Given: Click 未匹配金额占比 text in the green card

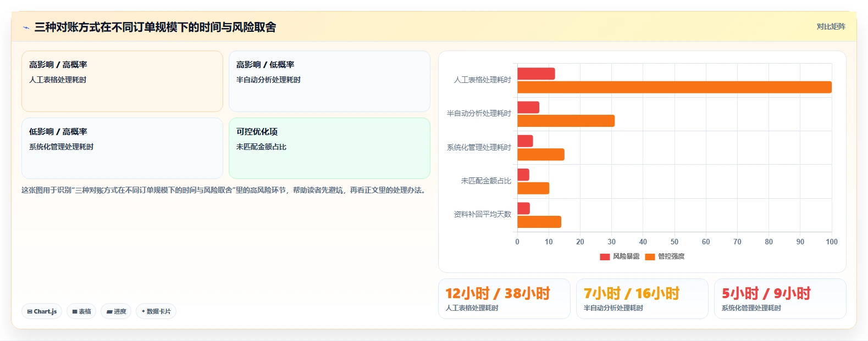Looking at the screenshot, I should [x=261, y=147].
